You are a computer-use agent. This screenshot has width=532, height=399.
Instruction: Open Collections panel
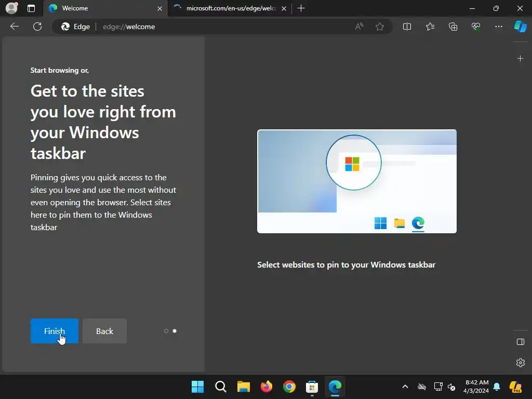453,26
